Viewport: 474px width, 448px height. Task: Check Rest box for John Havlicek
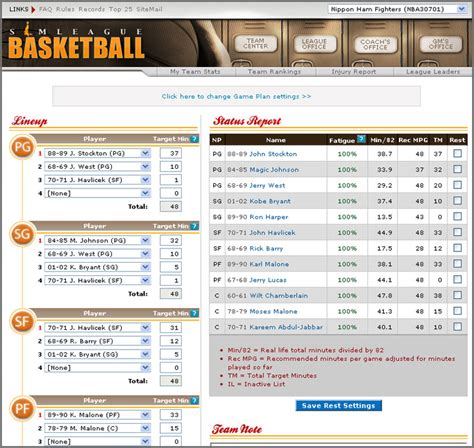point(458,232)
